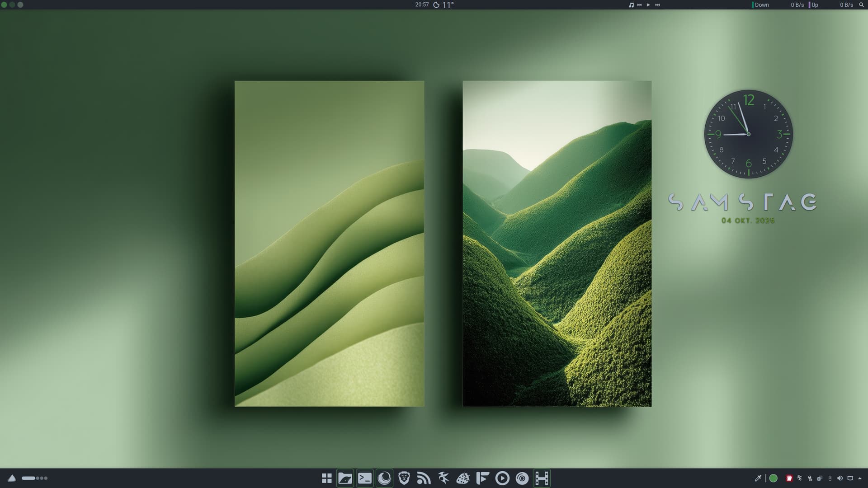This screenshot has width=868, height=488.
Task: Launch the Strawberry music player
Action: [463, 478]
